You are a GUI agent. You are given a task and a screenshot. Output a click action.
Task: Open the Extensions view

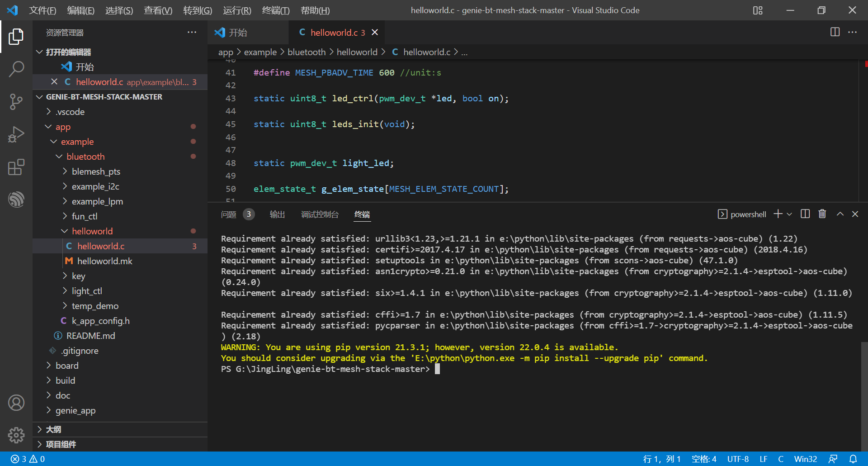[16, 167]
